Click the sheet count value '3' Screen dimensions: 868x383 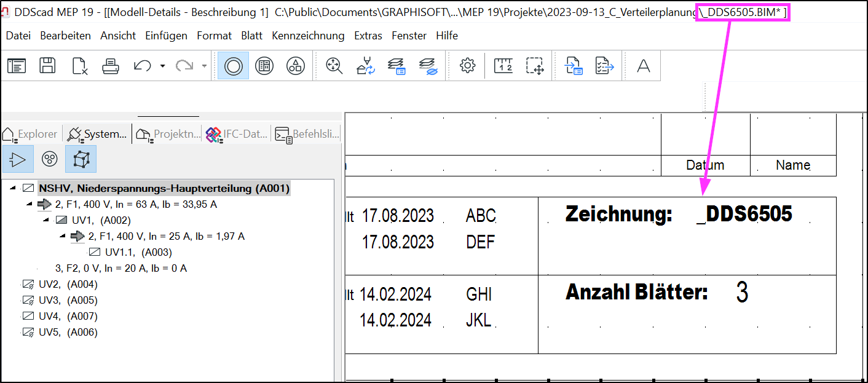[742, 293]
